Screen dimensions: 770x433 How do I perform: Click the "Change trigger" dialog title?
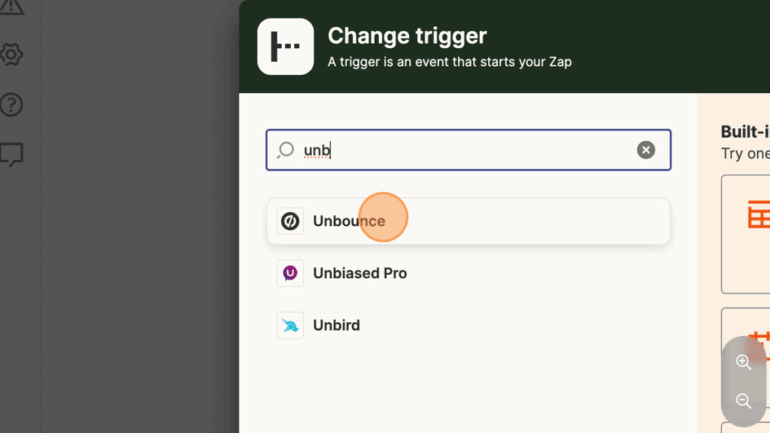(407, 36)
